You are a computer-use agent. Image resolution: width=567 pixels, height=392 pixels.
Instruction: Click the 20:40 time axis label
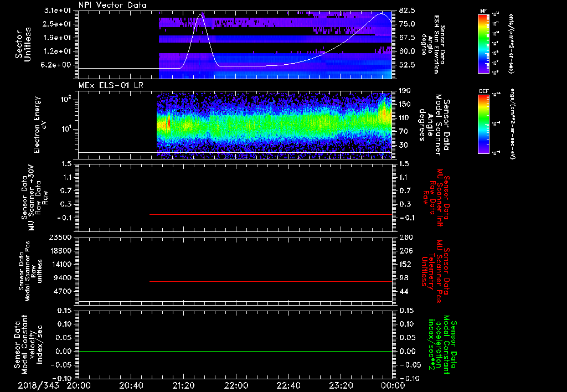[131, 385]
